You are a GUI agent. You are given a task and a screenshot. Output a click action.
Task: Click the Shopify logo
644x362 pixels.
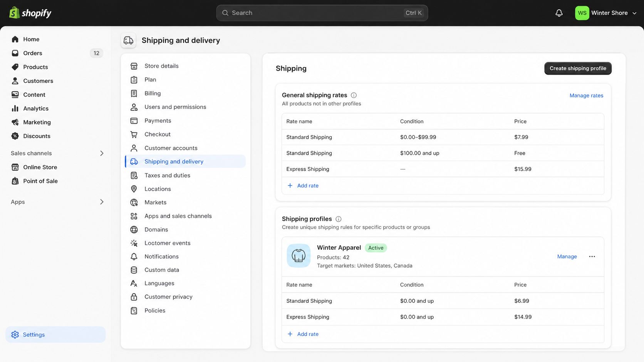[x=30, y=13]
